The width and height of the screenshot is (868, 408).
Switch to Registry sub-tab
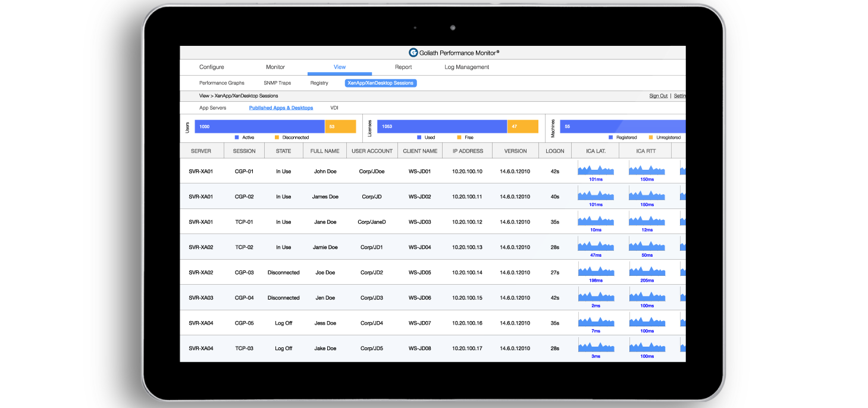[319, 83]
